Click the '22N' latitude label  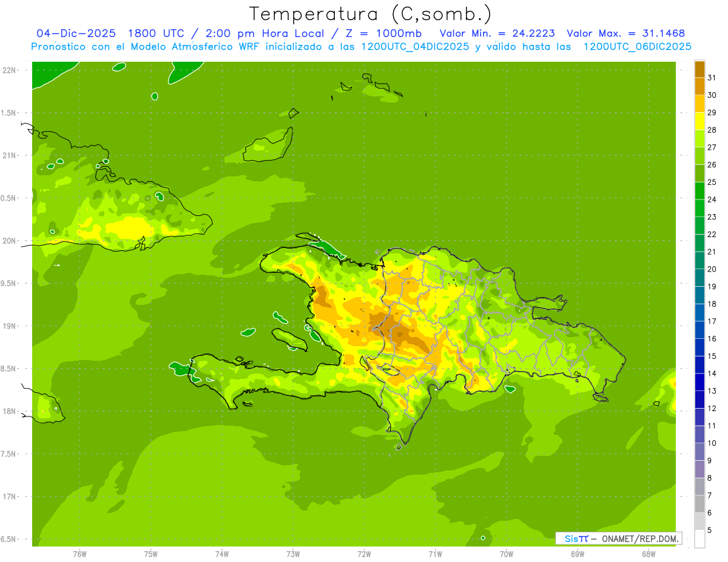pos(10,70)
